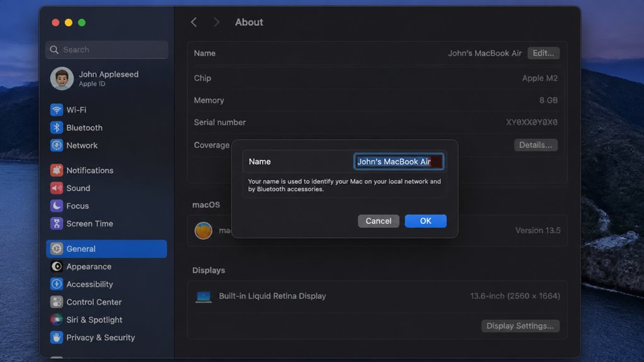Image resolution: width=644 pixels, height=362 pixels.
Task: Click OK in the Name dialog
Action: click(x=425, y=221)
